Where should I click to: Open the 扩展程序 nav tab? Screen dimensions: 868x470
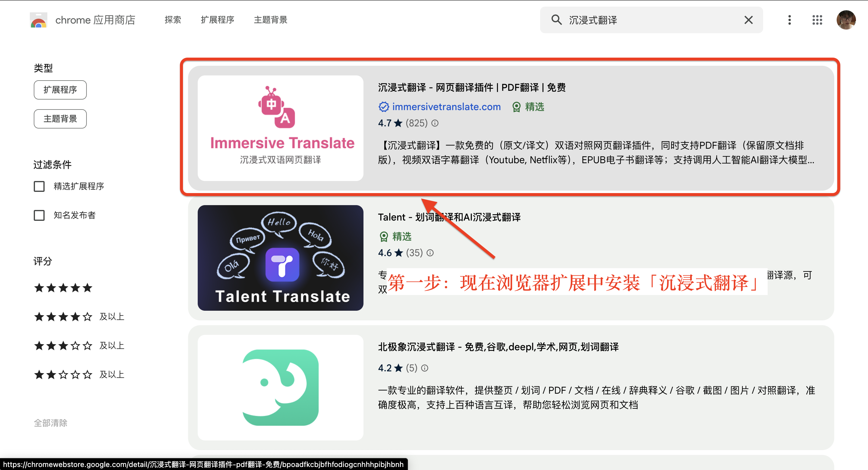[217, 20]
